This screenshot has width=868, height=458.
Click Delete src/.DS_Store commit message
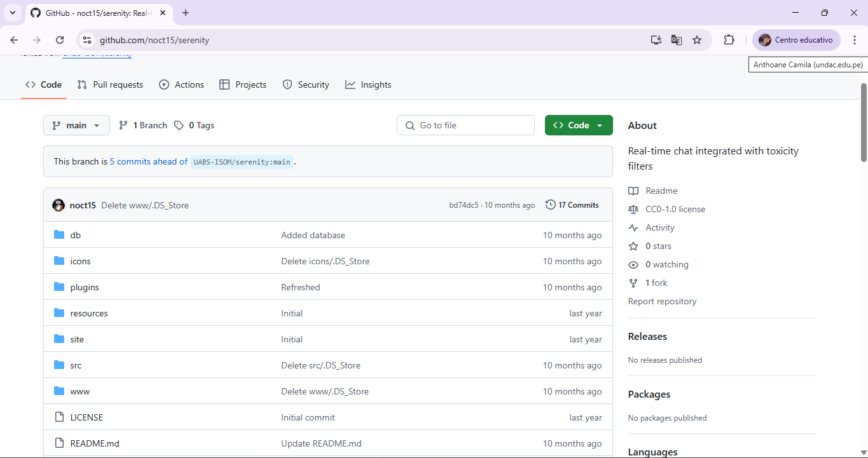point(320,365)
